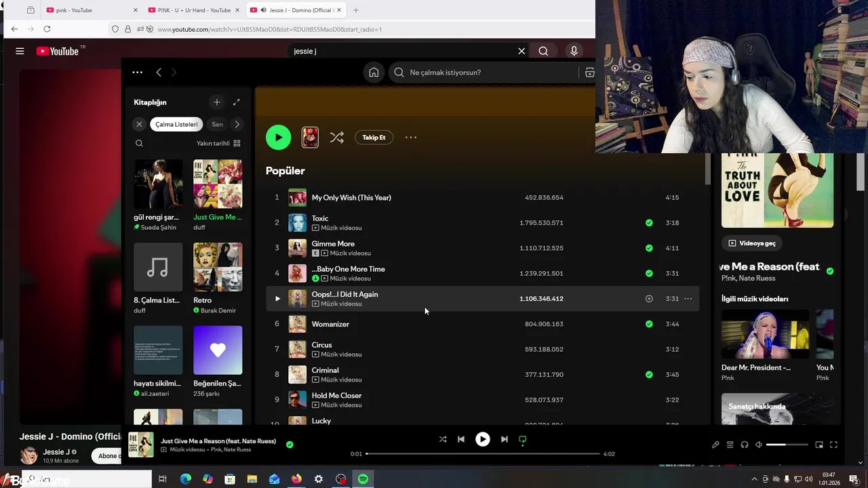
Task: Open Yakın tarihli sort dropdown
Action: pos(218,143)
